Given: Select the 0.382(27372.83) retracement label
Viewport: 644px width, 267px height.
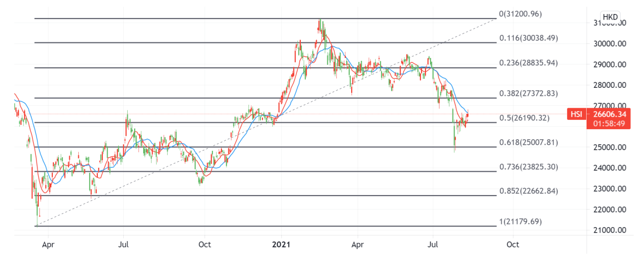Looking at the screenshot, I should 529,93.
